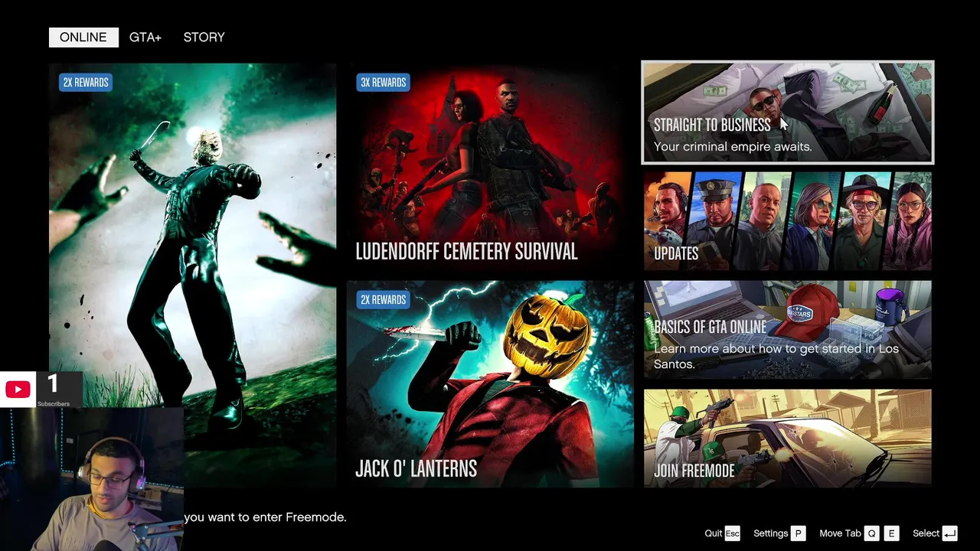Open the Basics of GTA Online card
This screenshot has height=551, width=980.
click(x=787, y=330)
